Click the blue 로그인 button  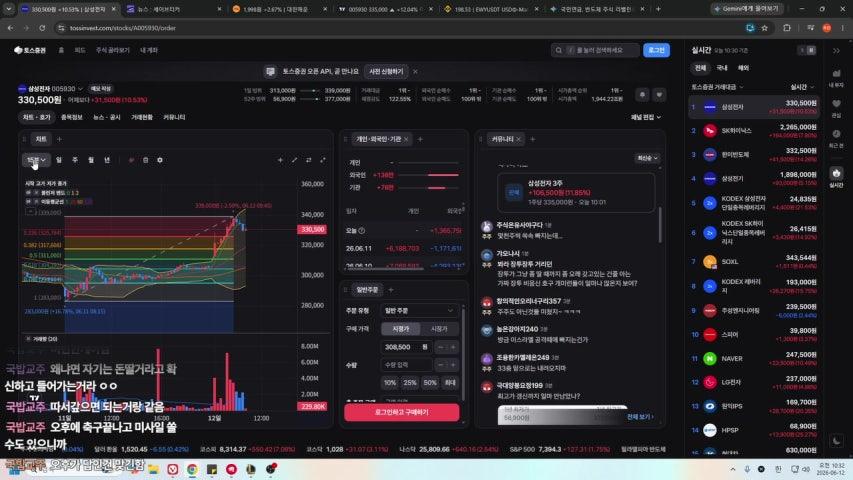(657, 50)
